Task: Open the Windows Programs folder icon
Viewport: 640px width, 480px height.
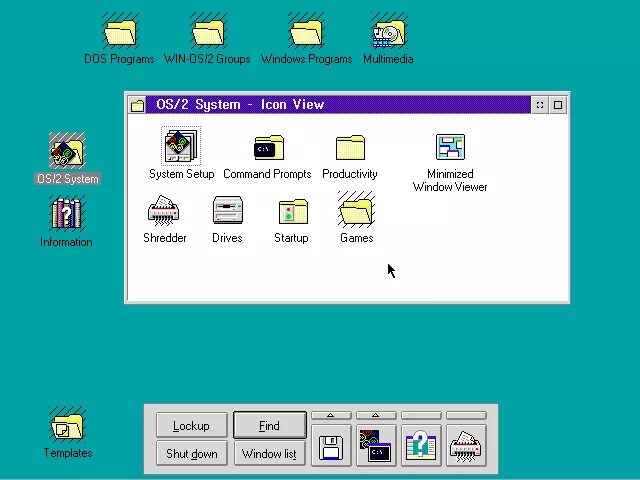Action: tap(306, 32)
